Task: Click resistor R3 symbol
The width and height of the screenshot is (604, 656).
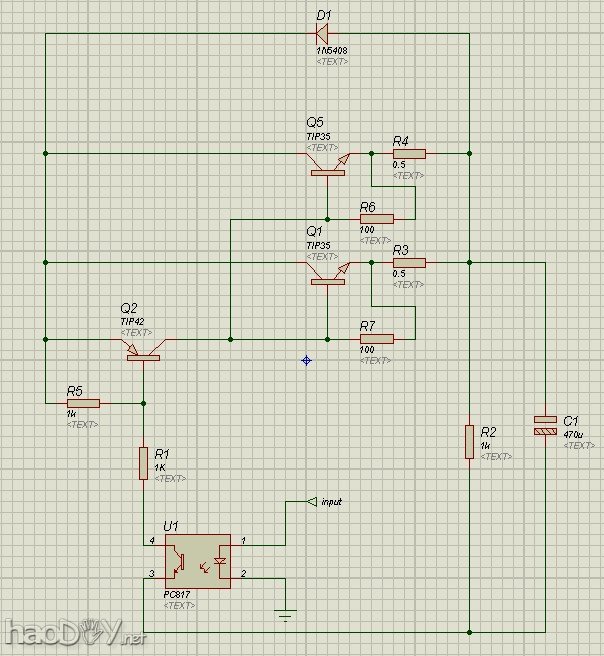Action: [408, 263]
